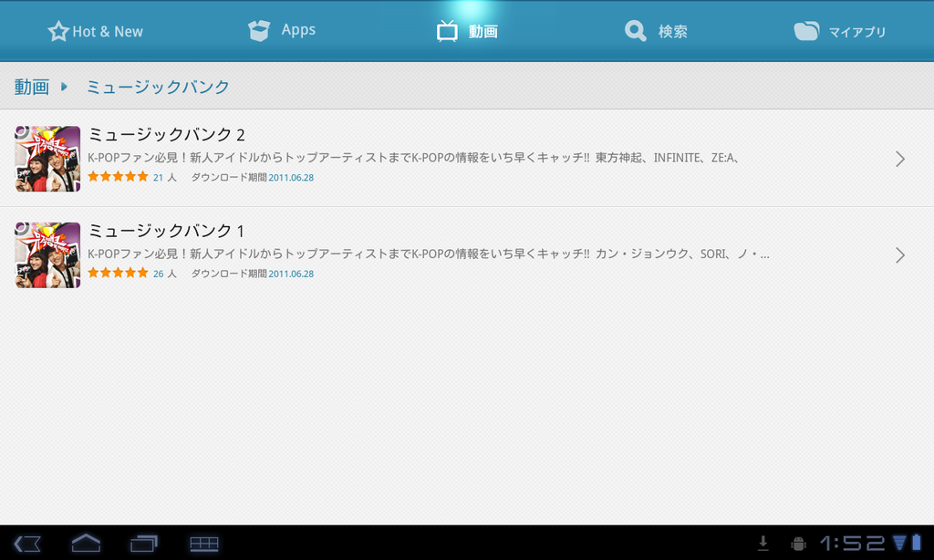Tap the Android back button
The image size is (934, 560).
coord(27,544)
